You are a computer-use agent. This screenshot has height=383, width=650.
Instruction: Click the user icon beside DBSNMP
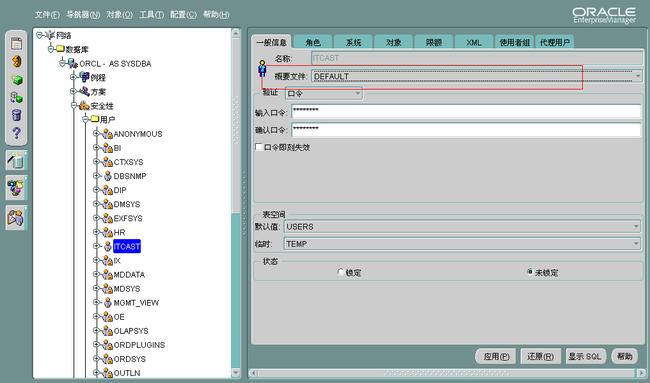coord(108,176)
